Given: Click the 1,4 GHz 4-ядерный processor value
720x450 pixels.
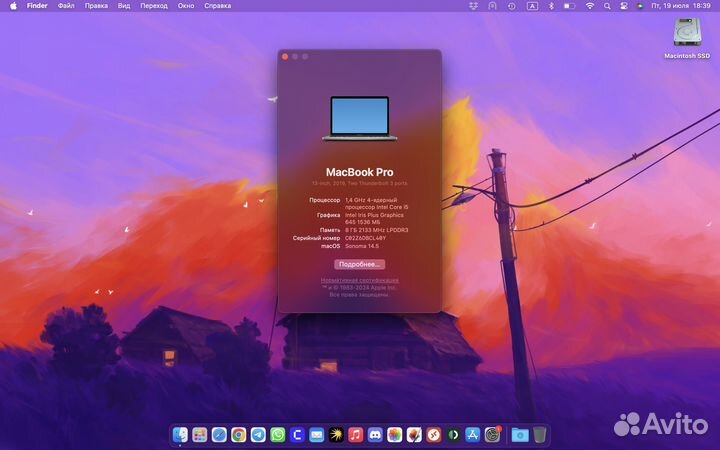Looking at the screenshot, I should pos(377,203).
